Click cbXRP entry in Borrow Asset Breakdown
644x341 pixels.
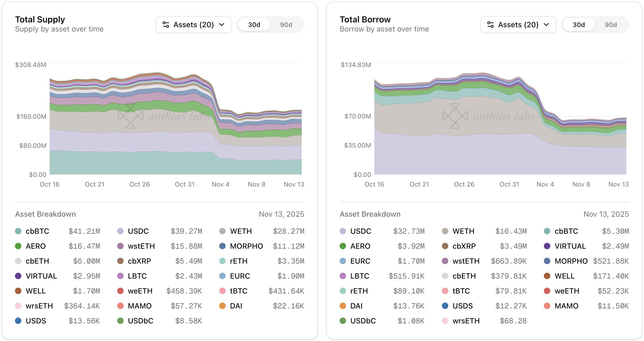coord(464,246)
